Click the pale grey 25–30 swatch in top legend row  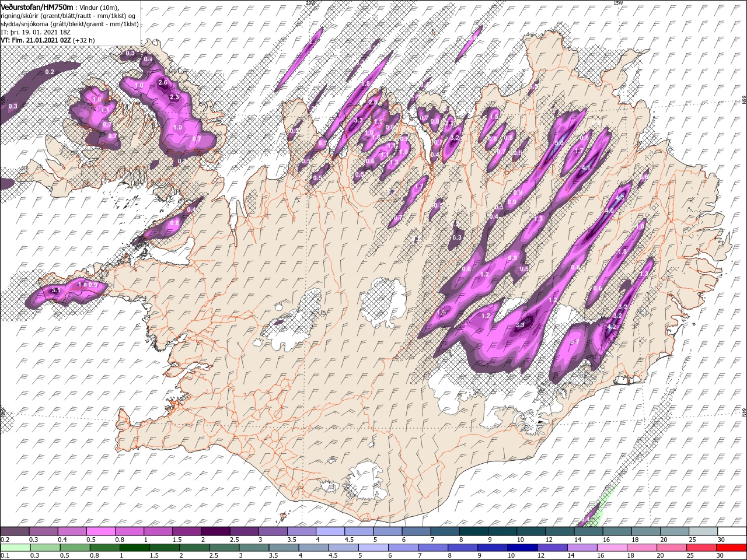coord(704,531)
